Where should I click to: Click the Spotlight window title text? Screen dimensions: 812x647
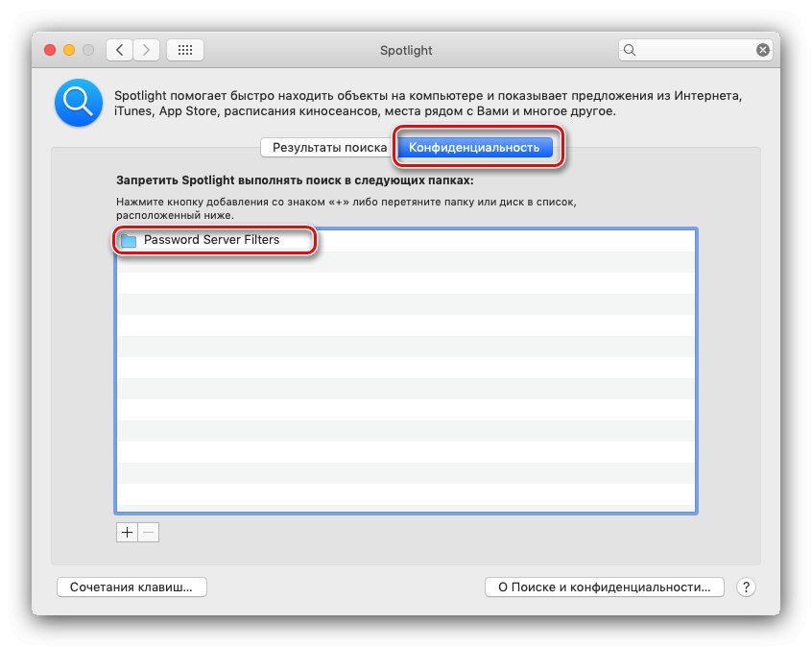[406, 50]
